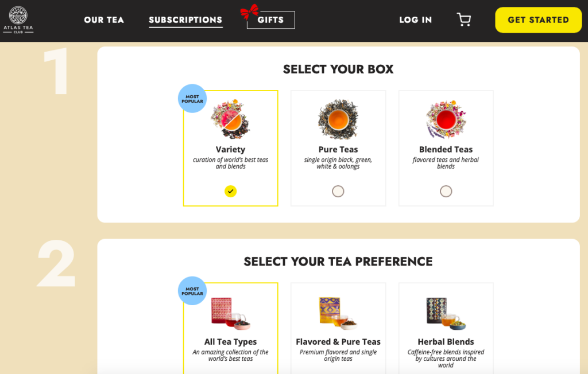Screen dimensions: 588x374
Task: Click the GET STARTED button
Action: pos(538,20)
